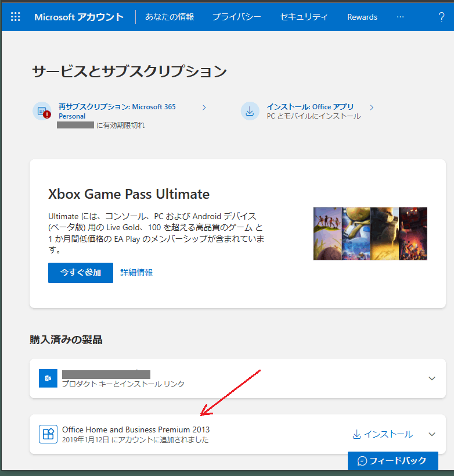Click the chevron next to Office app install
454x476 pixels.
[372, 108]
